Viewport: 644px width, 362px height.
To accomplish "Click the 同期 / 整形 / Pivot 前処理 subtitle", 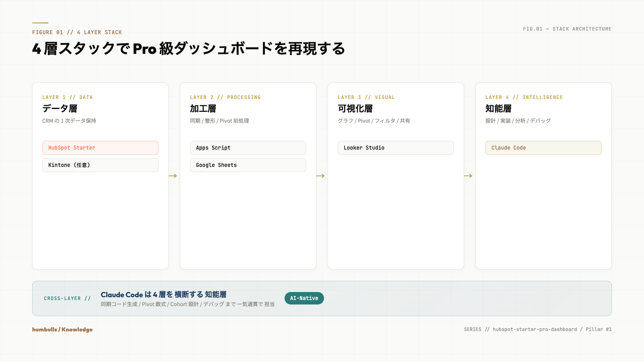I will pyautogui.click(x=219, y=121).
